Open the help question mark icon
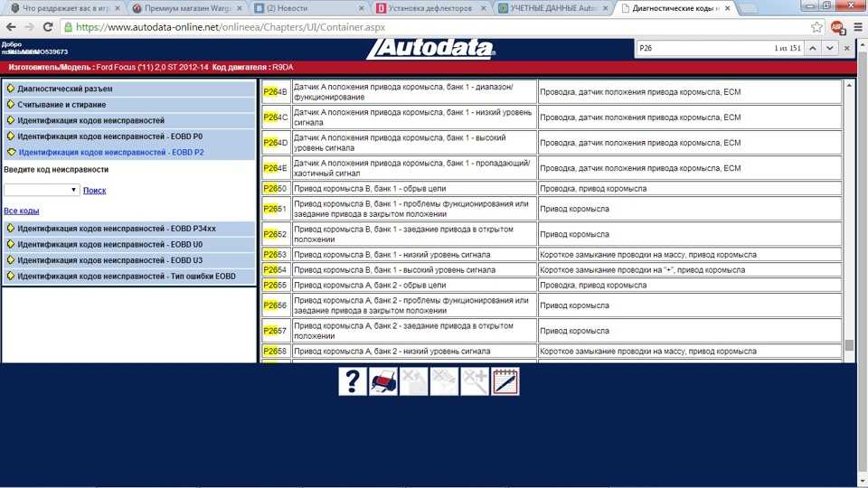 point(353,381)
